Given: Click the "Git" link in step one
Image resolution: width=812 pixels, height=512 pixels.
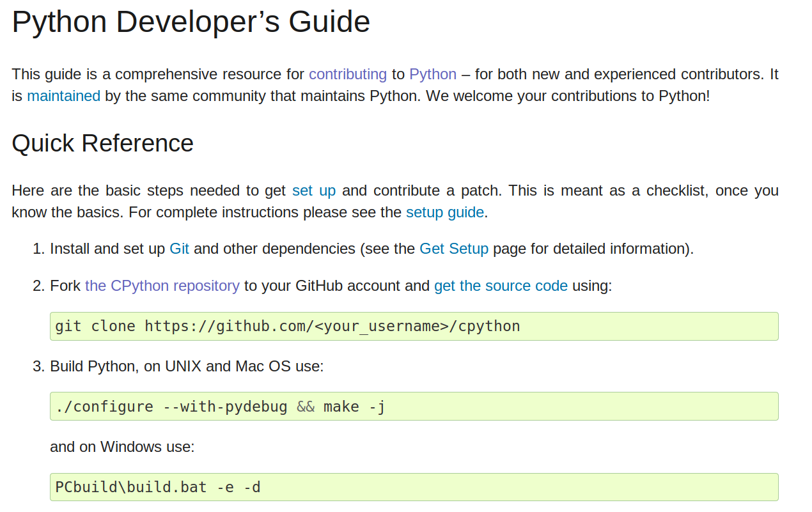Looking at the screenshot, I should tap(179, 249).
